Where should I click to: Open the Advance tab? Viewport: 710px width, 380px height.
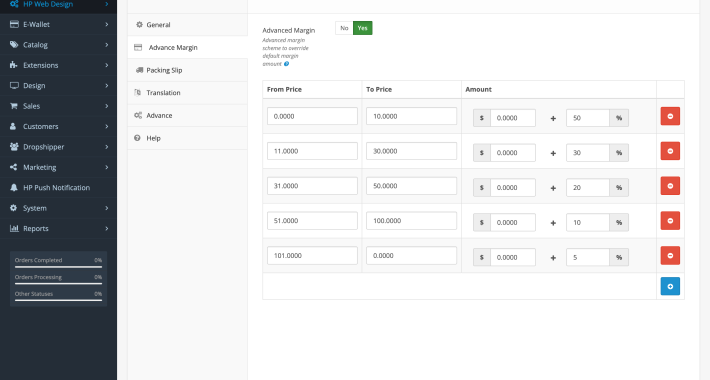click(x=187, y=115)
